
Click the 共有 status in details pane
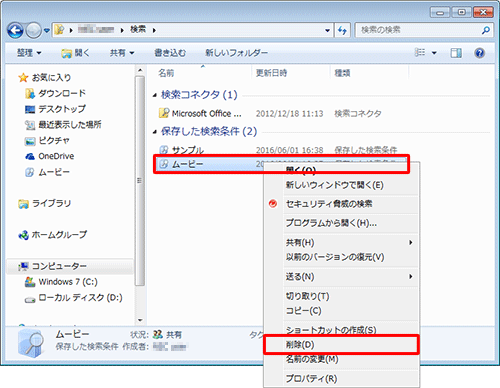[168, 334]
